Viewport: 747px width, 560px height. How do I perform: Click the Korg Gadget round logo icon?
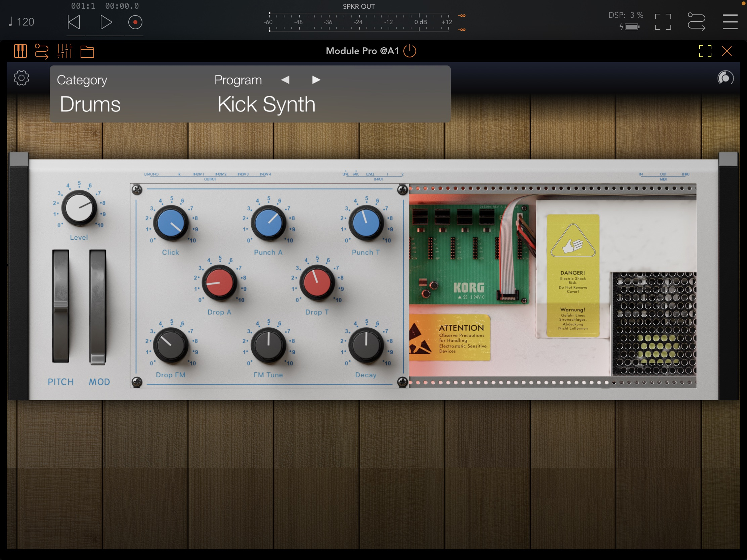point(725,78)
